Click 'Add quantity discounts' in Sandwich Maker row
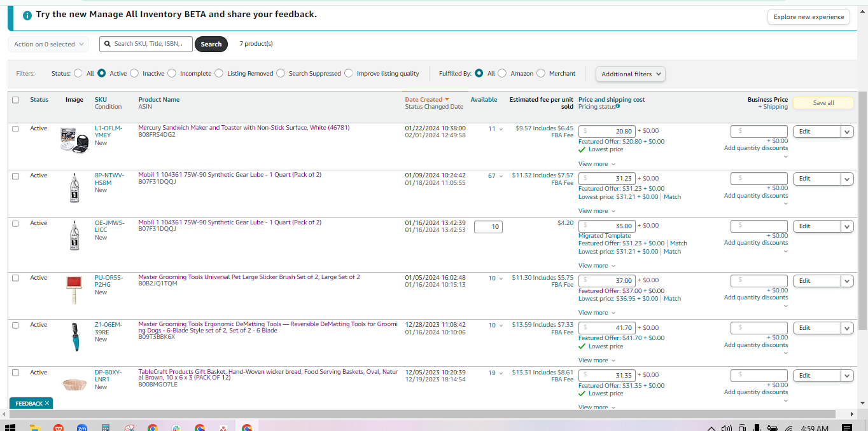The height and width of the screenshot is (431, 868). pyautogui.click(x=755, y=148)
